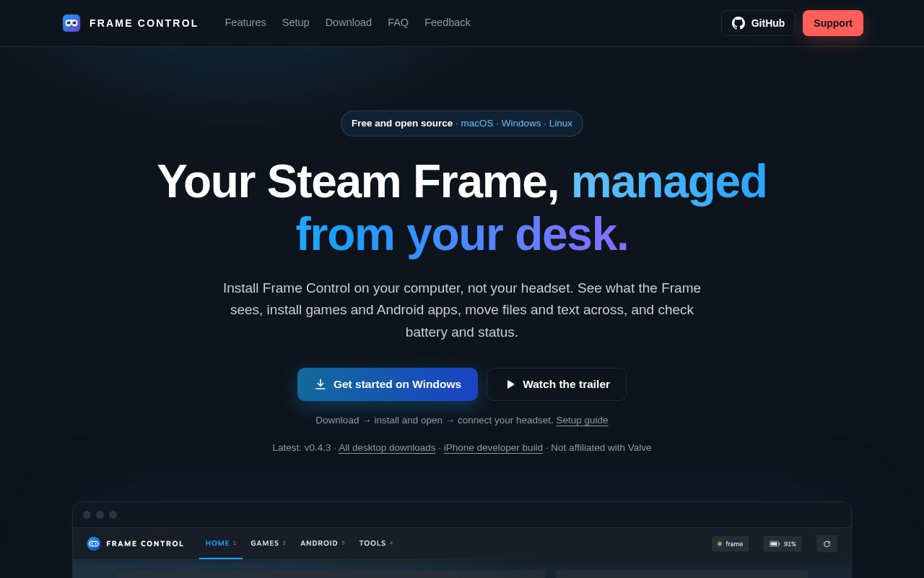Open All desktop downloads link
Image resolution: width=924 pixels, height=578 pixels.
[387, 448]
